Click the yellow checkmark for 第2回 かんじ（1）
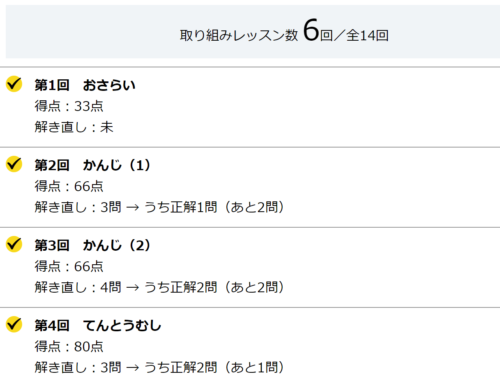 (14, 164)
